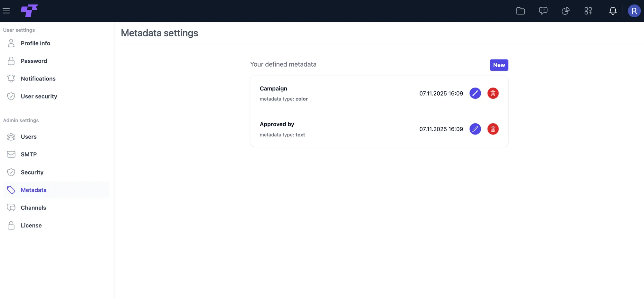Screen dimensions: 644x298
Task: Delete the Approved by metadata entry
Action: 493,129
